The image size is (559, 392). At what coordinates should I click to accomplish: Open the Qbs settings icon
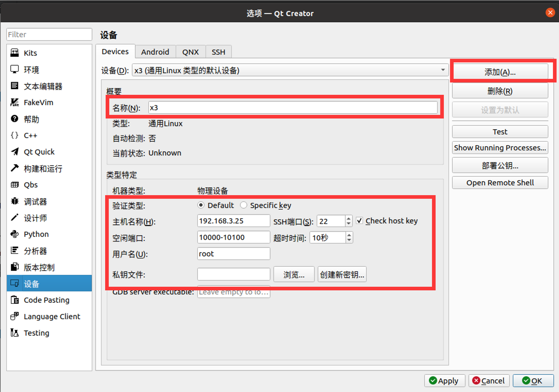pos(15,185)
